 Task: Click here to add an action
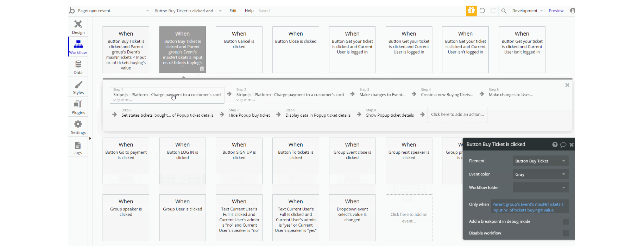pyautogui.click(x=457, y=115)
